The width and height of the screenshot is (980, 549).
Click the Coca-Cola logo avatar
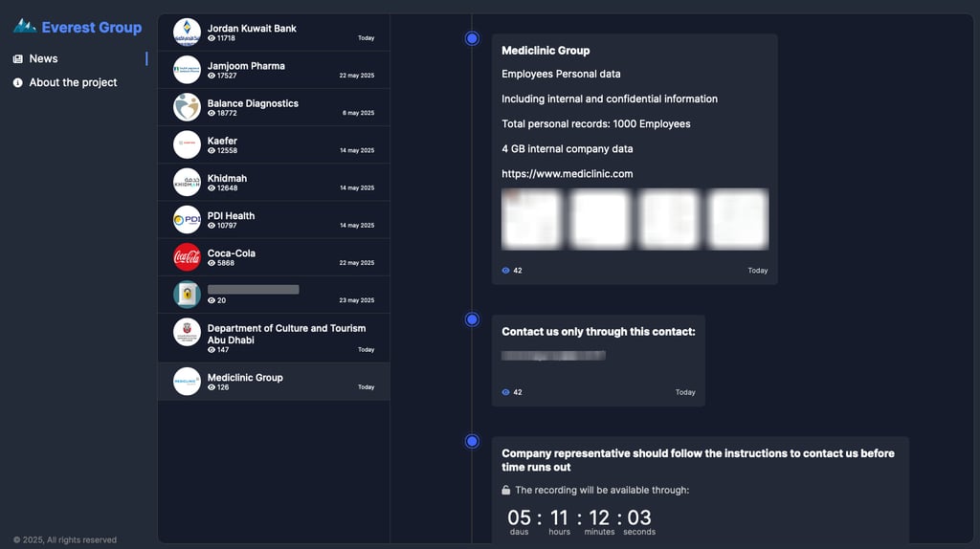187,256
